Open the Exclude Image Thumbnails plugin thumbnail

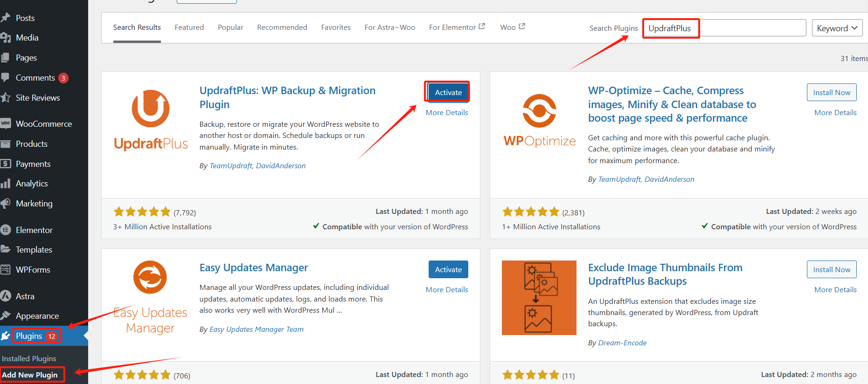pyautogui.click(x=539, y=297)
